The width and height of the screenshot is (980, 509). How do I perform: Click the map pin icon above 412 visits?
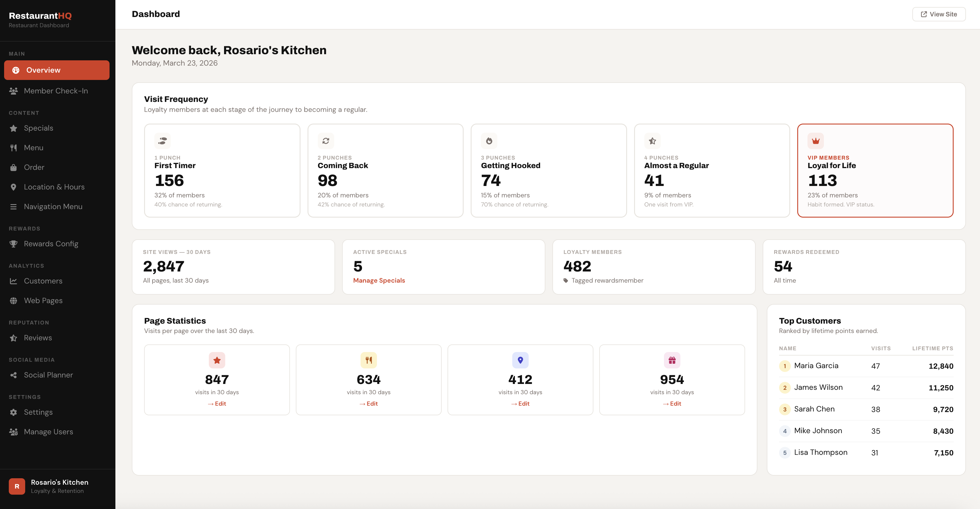tap(520, 360)
